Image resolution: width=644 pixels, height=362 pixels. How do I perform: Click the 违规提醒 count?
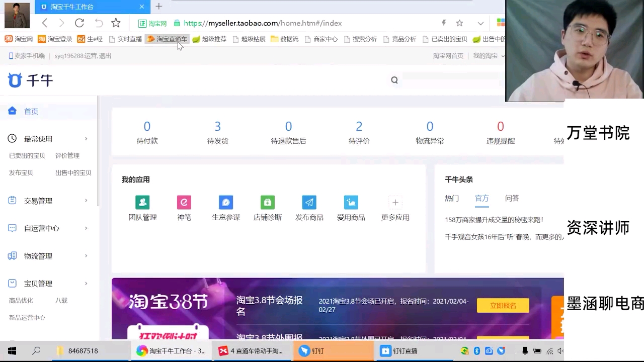501,126
